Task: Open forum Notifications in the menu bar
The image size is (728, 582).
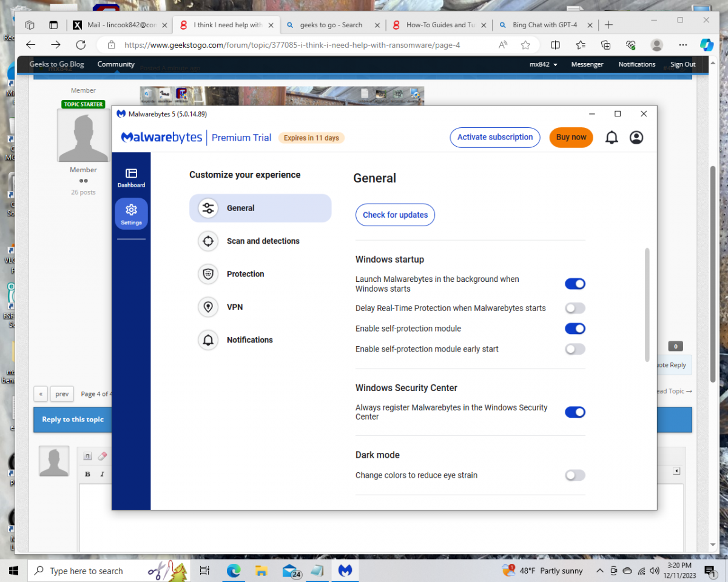Action: [637, 64]
